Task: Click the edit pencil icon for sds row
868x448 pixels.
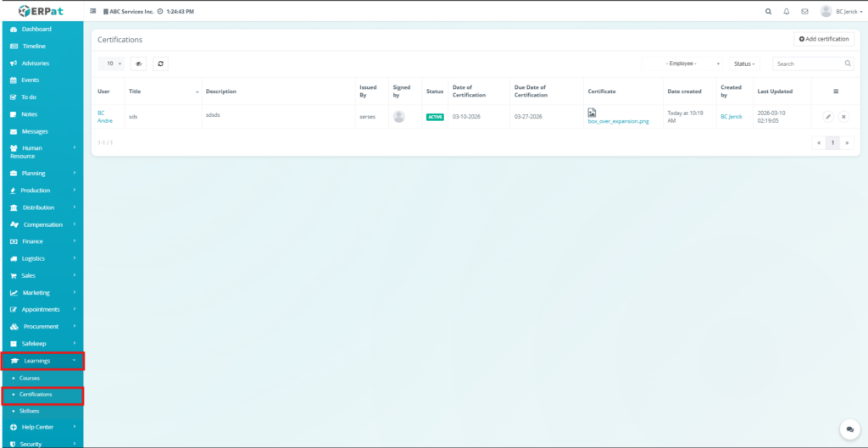Action: (x=828, y=117)
